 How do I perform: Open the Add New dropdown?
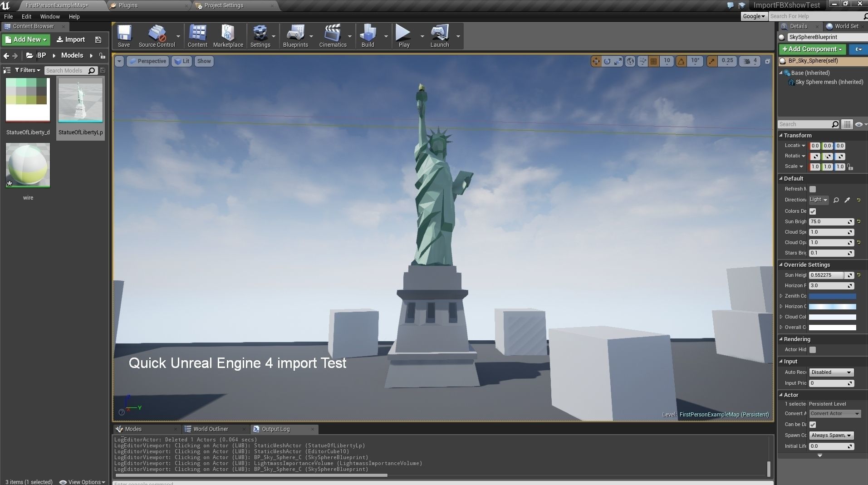point(26,40)
